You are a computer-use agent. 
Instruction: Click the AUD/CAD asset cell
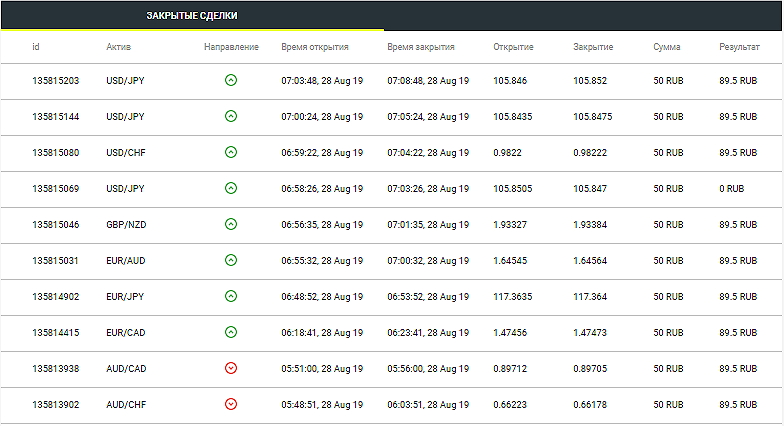[x=126, y=368]
